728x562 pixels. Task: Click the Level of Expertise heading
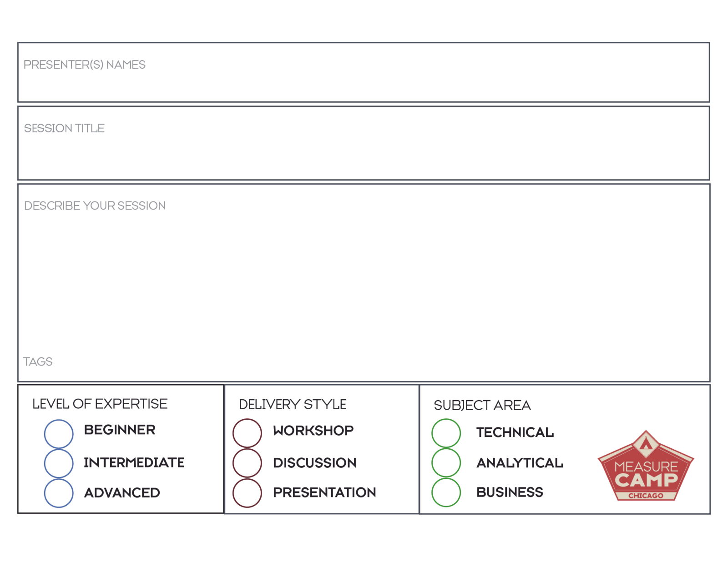[100, 404]
